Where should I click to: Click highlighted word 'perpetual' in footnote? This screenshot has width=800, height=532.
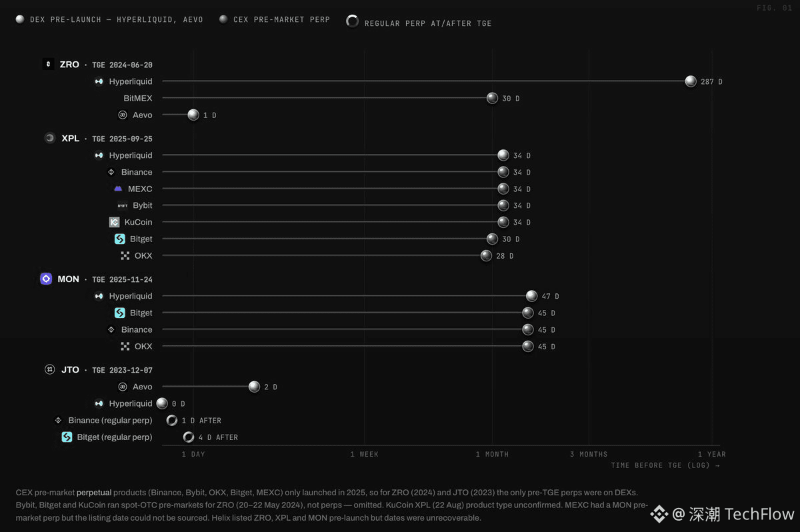94,493
